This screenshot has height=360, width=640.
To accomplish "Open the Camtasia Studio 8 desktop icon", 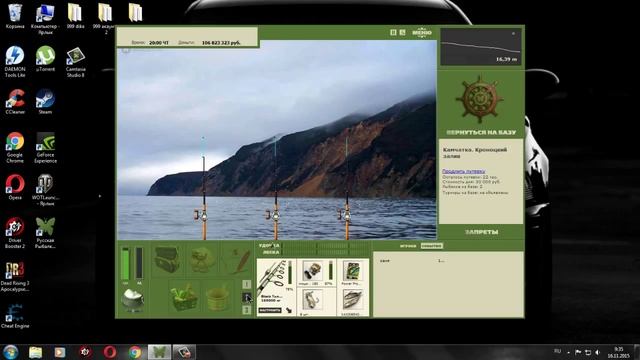I will pos(76,62).
